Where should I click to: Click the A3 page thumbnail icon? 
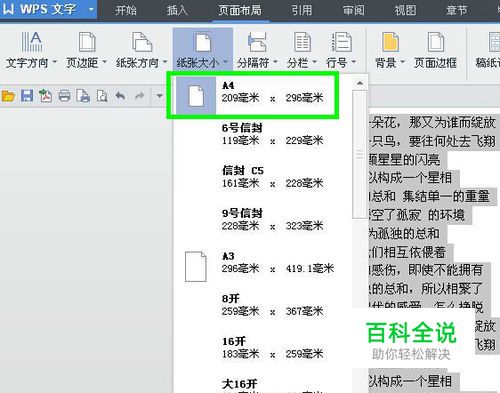[x=196, y=267]
